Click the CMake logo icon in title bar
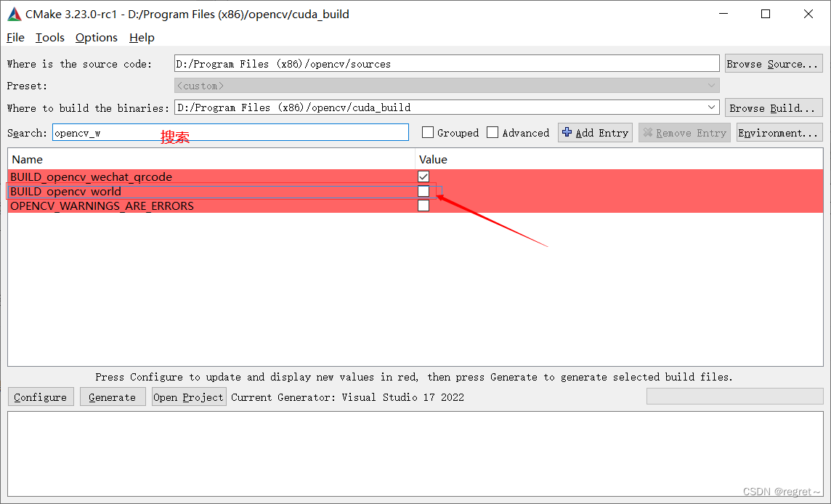This screenshot has height=504, width=831. click(15, 15)
